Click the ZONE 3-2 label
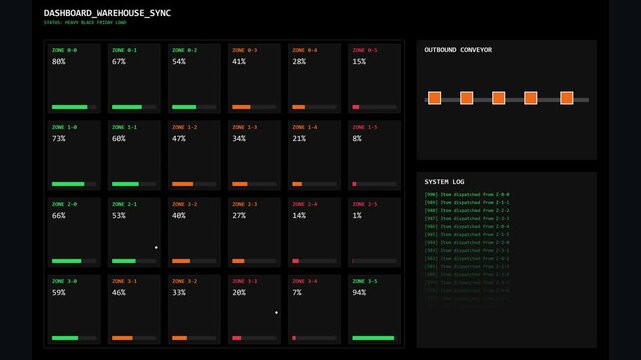This screenshot has width=641, height=360. [x=184, y=281]
